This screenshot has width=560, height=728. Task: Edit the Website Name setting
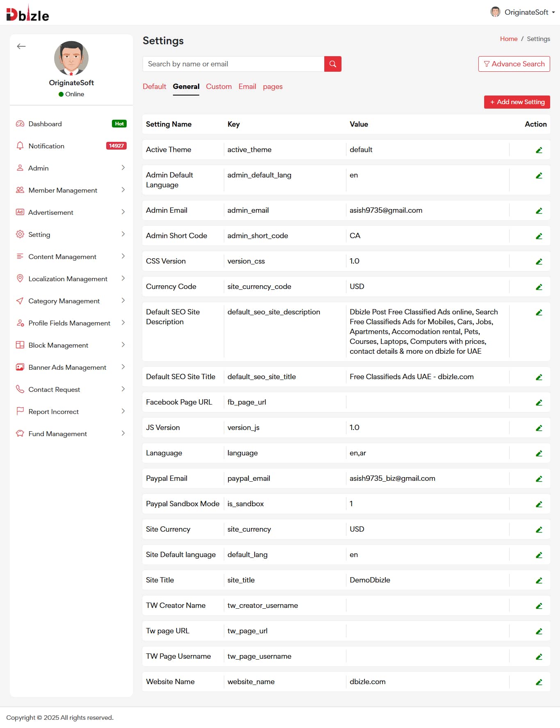point(539,682)
